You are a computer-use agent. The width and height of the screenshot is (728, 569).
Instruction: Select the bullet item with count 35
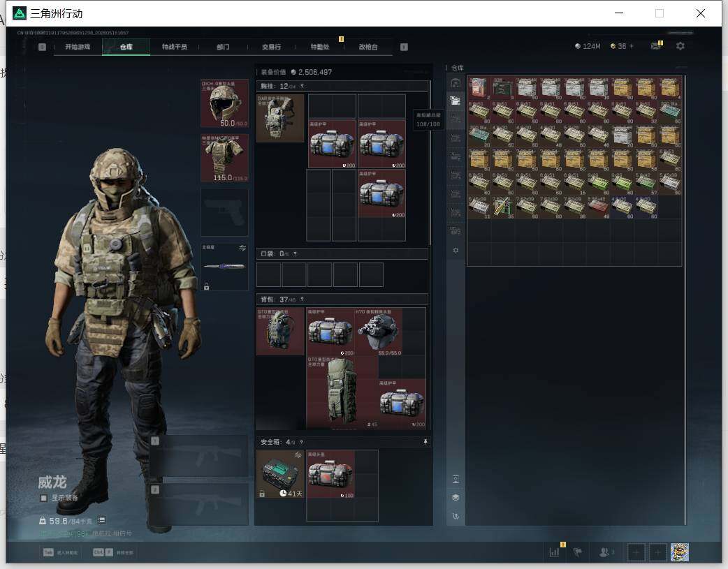point(503,207)
